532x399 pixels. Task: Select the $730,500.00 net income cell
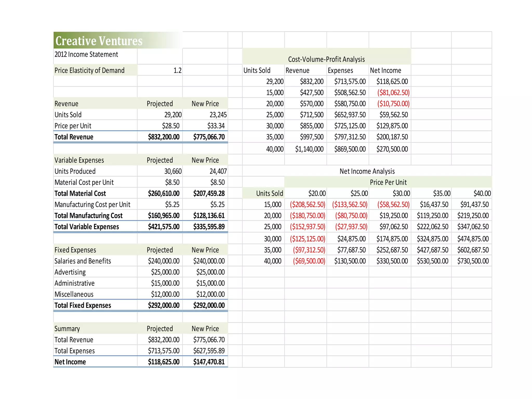tap(473, 261)
